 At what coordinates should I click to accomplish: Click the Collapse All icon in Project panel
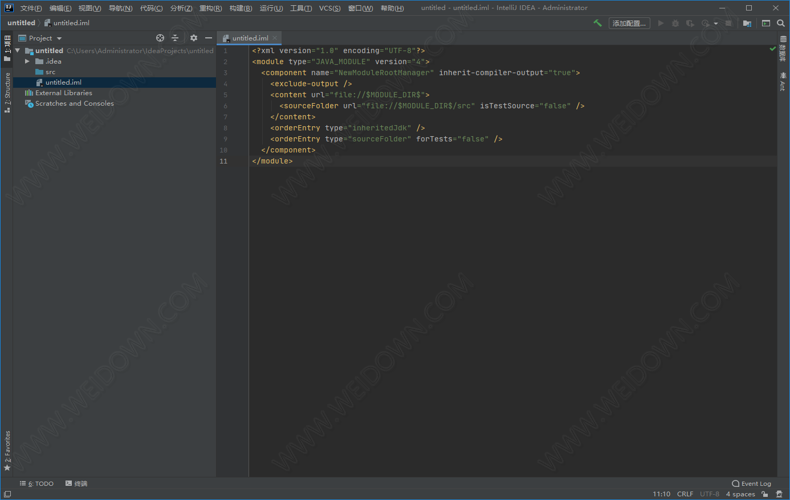pos(175,38)
